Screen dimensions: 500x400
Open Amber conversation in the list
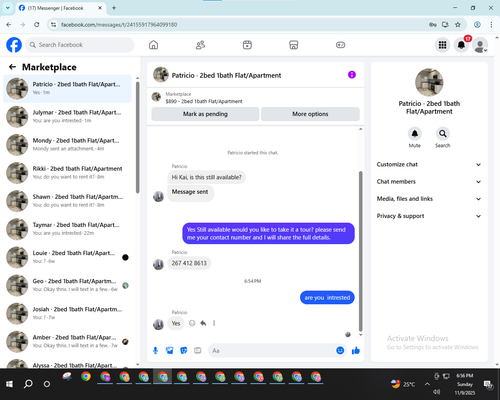[x=67, y=342]
